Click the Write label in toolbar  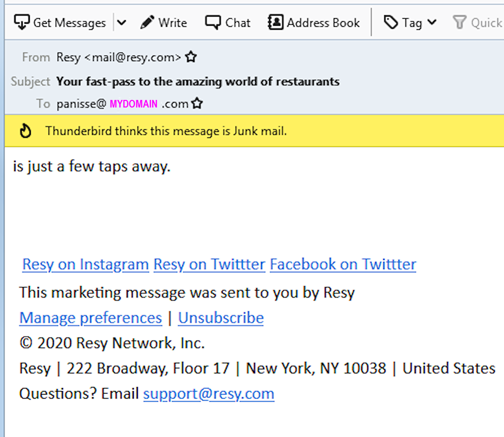pos(173,23)
